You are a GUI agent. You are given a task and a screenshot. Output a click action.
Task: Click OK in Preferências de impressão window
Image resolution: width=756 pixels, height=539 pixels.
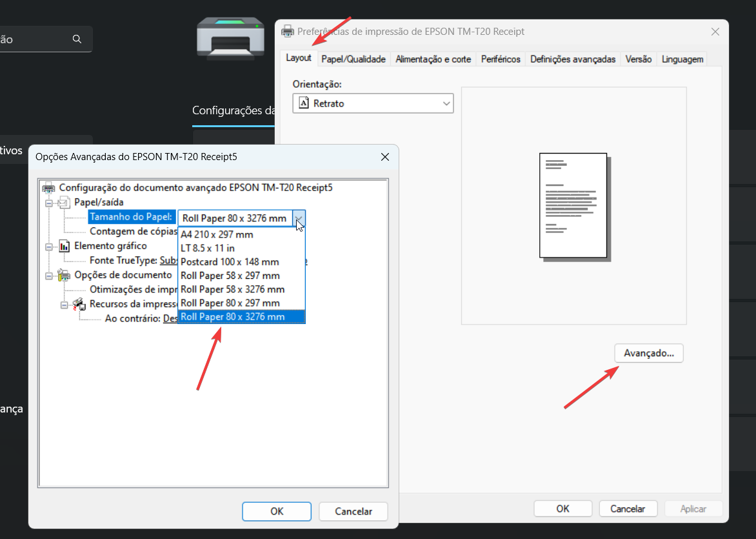click(562, 509)
